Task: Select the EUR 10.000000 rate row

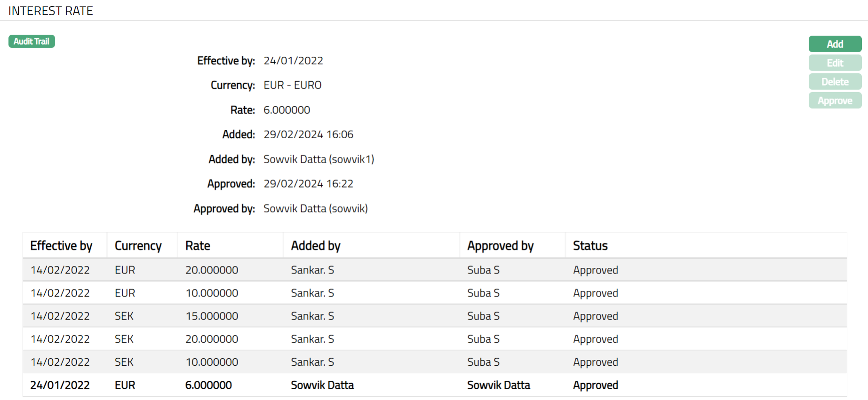Action: pos(212,293)
